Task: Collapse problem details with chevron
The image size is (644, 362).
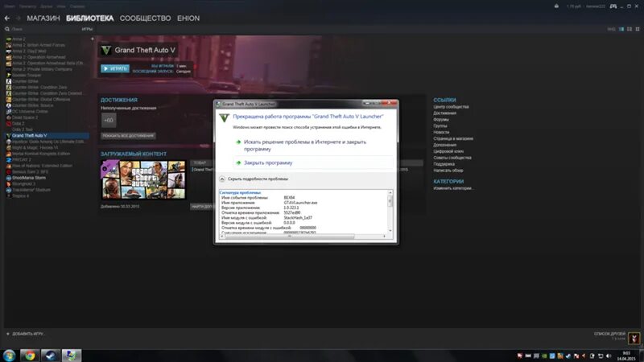Action: 222,179
